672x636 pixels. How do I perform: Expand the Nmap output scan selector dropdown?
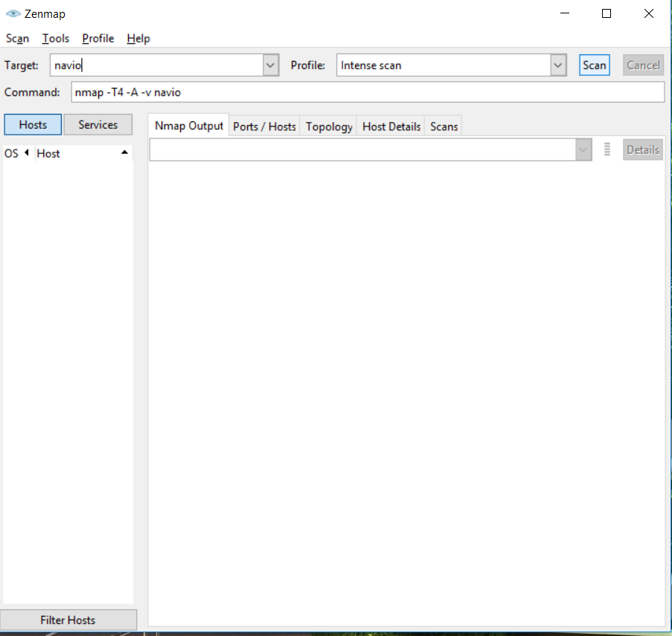point(583,150)
